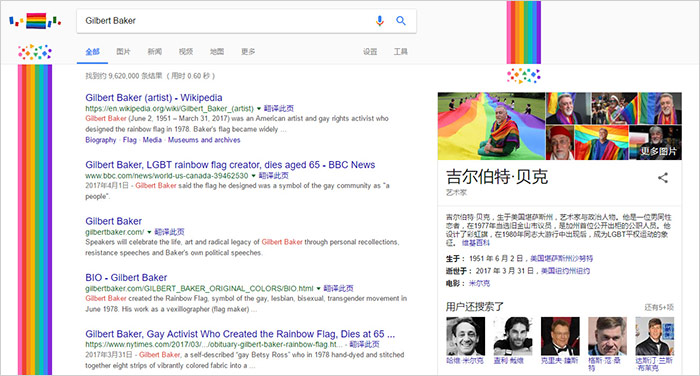Open the BBC News result title
Viewport: 700px width, 376px height.
pos(230,165)
